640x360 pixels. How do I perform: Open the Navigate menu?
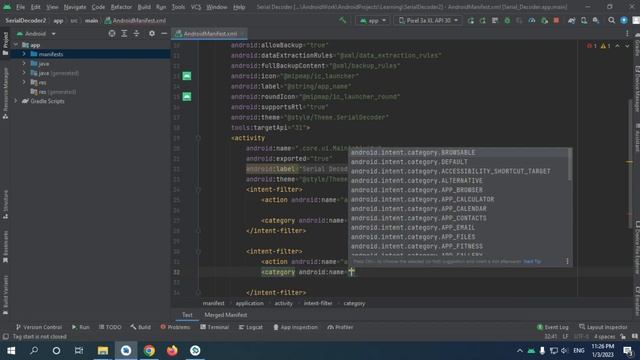(x=75, y=7)
